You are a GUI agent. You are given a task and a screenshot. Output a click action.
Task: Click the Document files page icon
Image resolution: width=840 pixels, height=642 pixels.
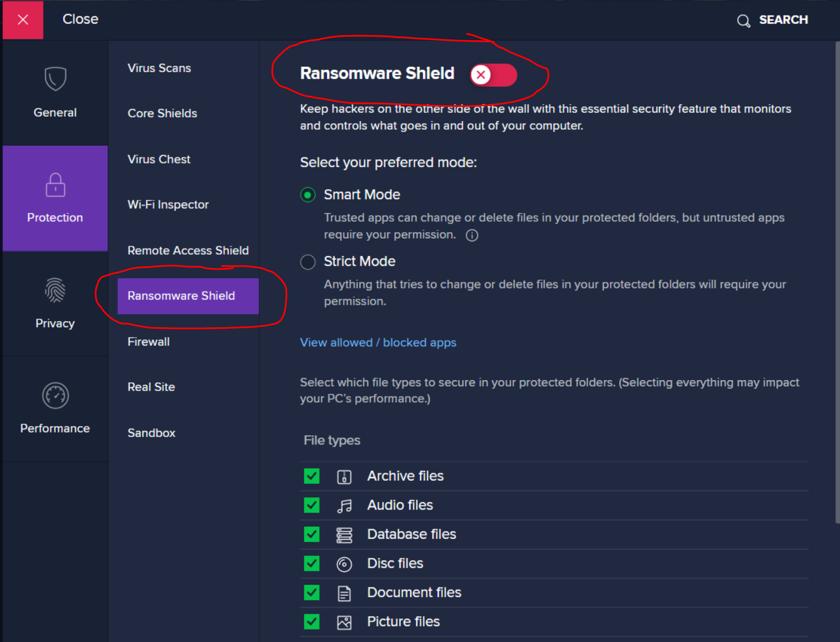(x=344, y=593)
